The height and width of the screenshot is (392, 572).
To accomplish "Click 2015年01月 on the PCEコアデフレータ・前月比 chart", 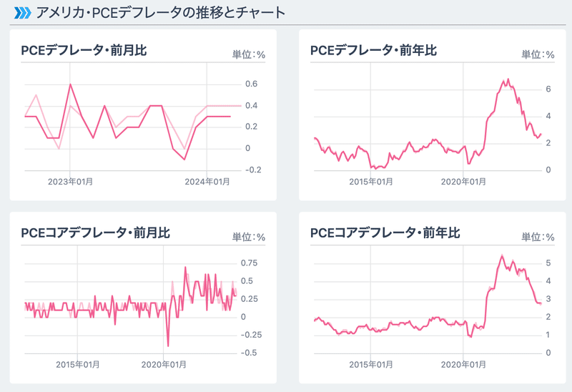I will [x=78, y=364].
